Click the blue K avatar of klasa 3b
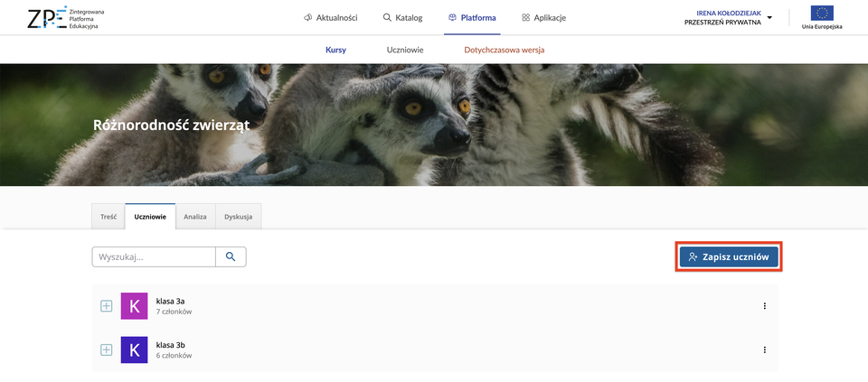Image resolution: width=868 pixels, height=382 pixels. click(134, 349)
